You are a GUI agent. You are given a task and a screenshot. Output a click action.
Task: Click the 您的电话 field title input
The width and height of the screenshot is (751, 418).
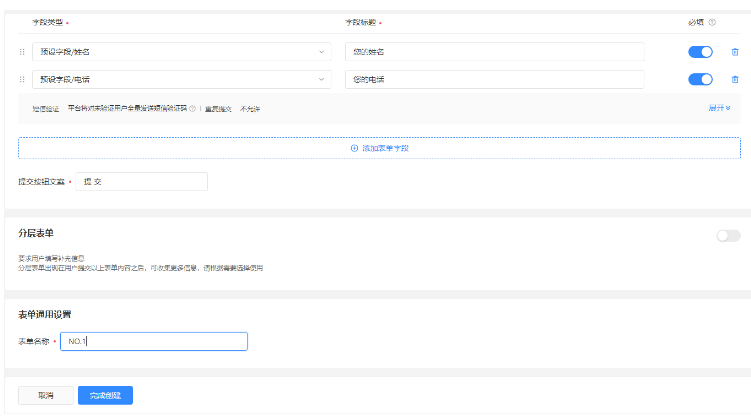pyautogui.click(x=494, y=80)
